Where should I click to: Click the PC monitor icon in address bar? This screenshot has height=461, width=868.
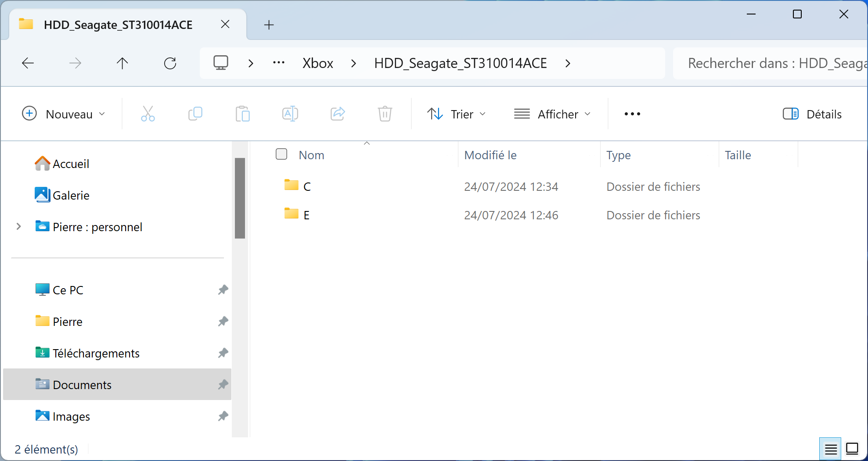(221, 63)
